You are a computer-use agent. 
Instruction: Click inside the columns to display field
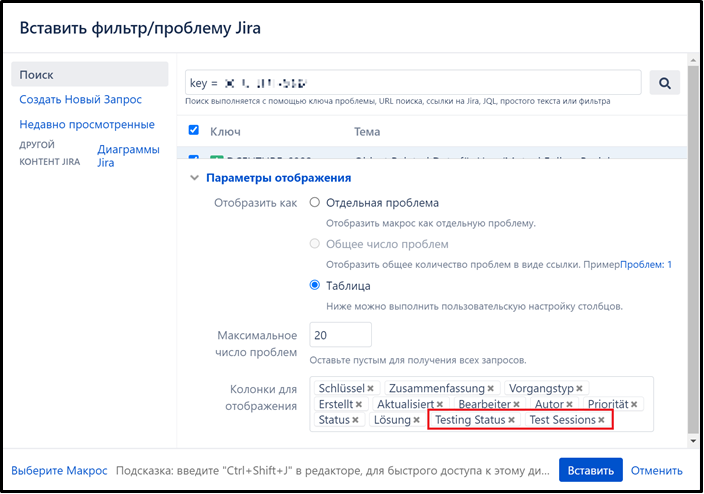[x=481, y=404]
